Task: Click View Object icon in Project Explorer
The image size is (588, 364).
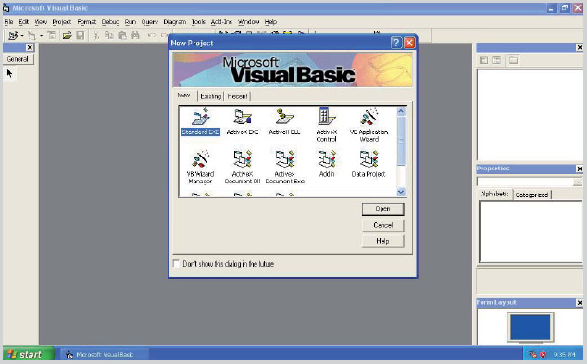Action: point(496,60)
